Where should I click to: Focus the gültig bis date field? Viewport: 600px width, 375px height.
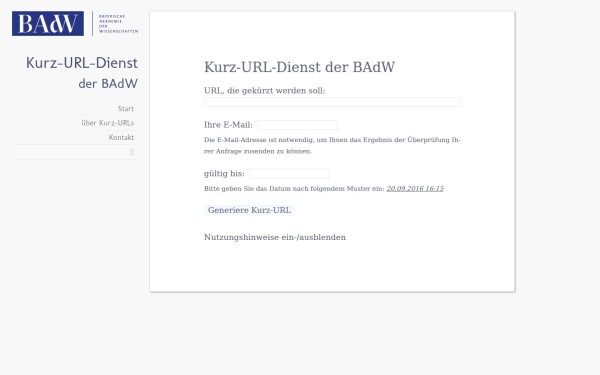point(289,173)
